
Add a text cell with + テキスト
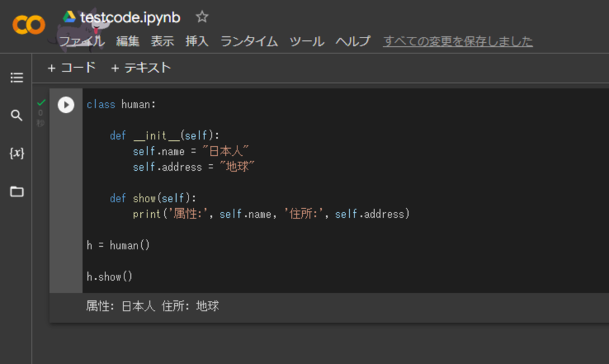point(140,68)
